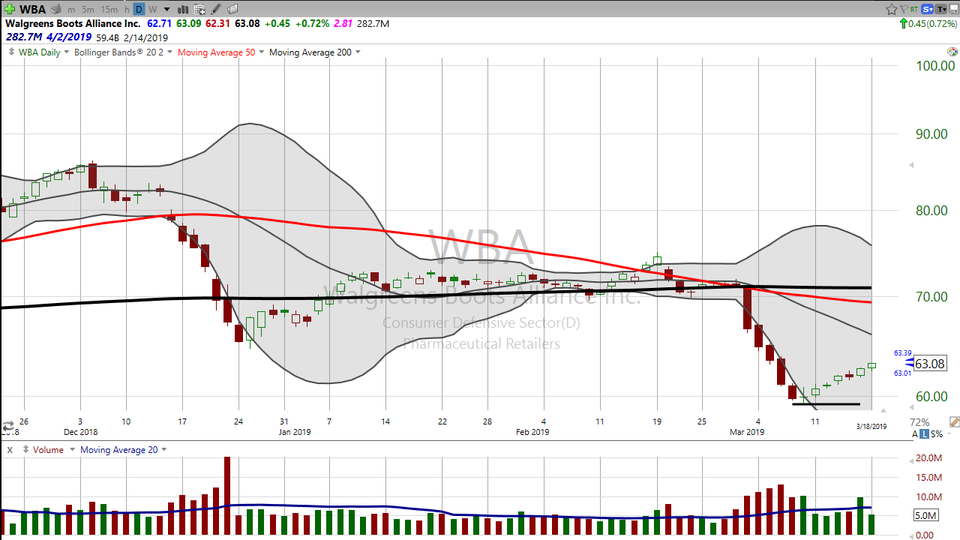Click the Volume pane move handle
Viewport: 960px width, 540px height.
point(26,450)
